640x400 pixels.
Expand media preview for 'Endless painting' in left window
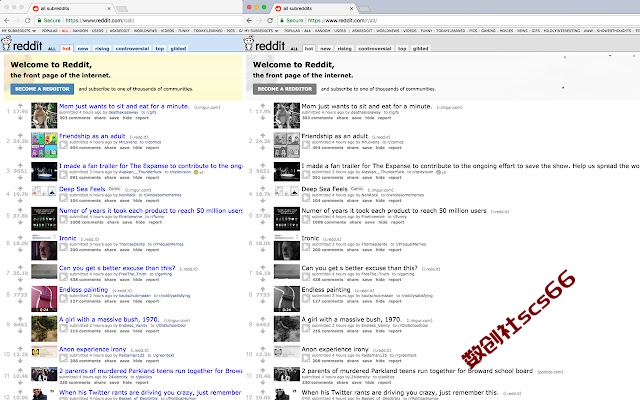pos(63,298)
